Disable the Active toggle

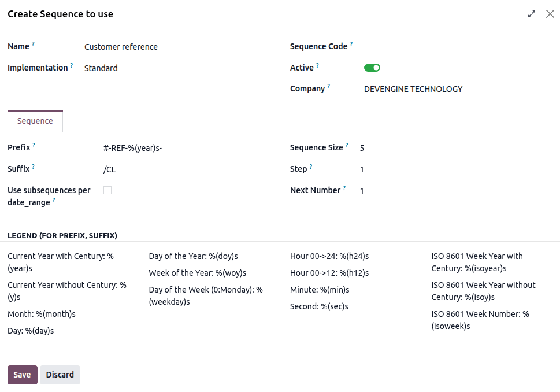click(372, 68)
